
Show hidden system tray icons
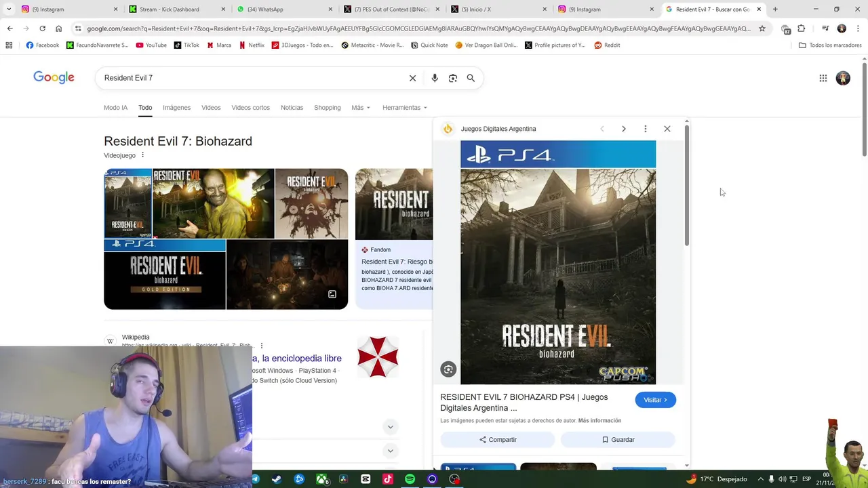pos(761,479)
